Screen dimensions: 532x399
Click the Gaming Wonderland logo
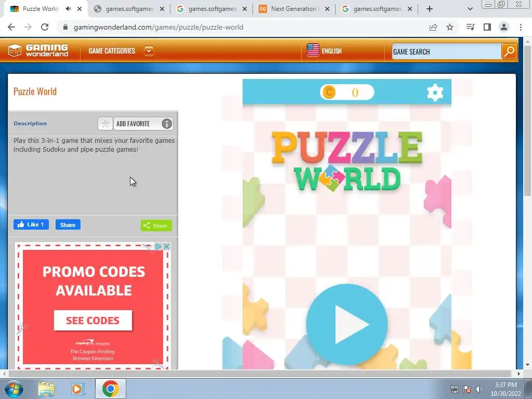[x=38, y=50]
